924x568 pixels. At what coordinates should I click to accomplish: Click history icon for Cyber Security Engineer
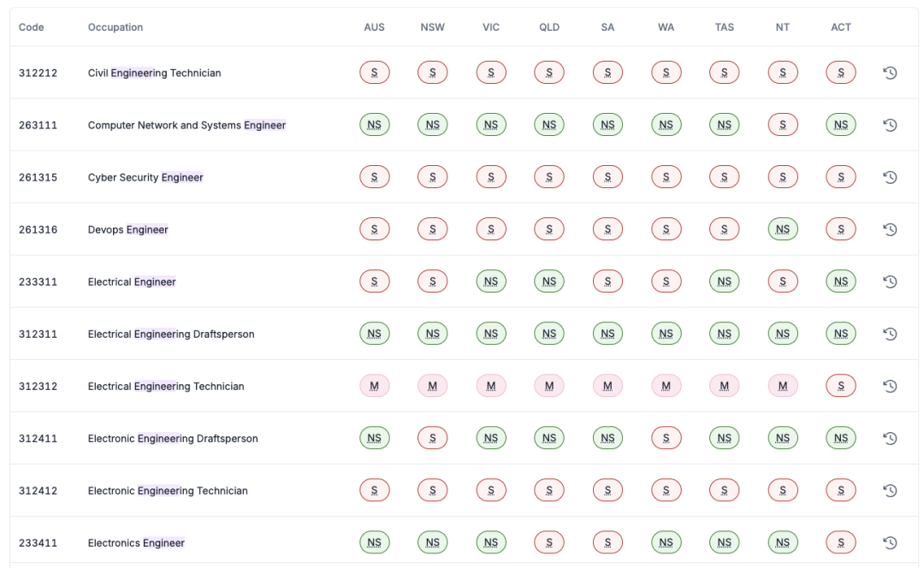pos(890,177)
